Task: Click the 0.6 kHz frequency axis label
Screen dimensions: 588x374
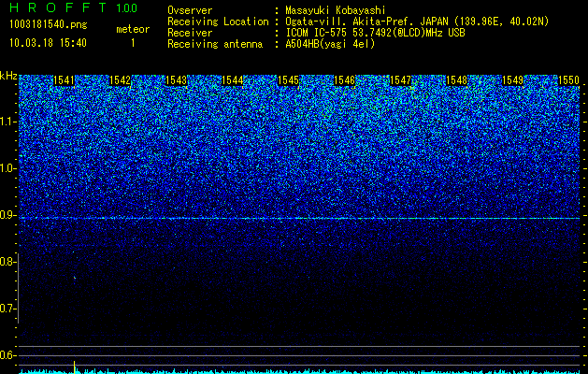Action: [x=7, y=355]
